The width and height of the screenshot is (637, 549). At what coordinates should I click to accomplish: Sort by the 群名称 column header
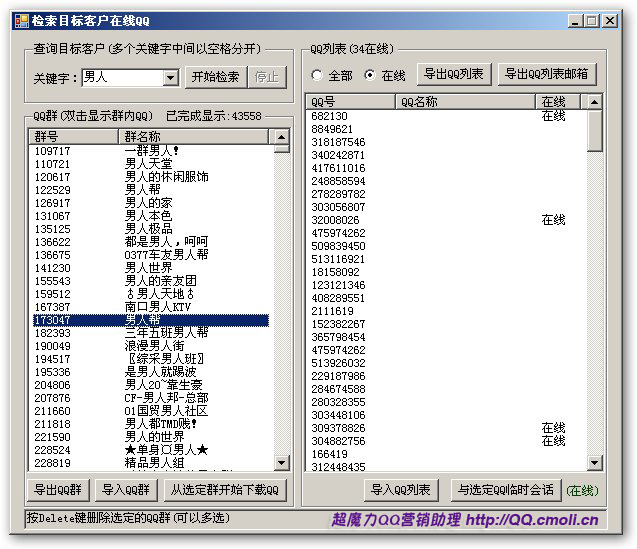pos(192,136)
